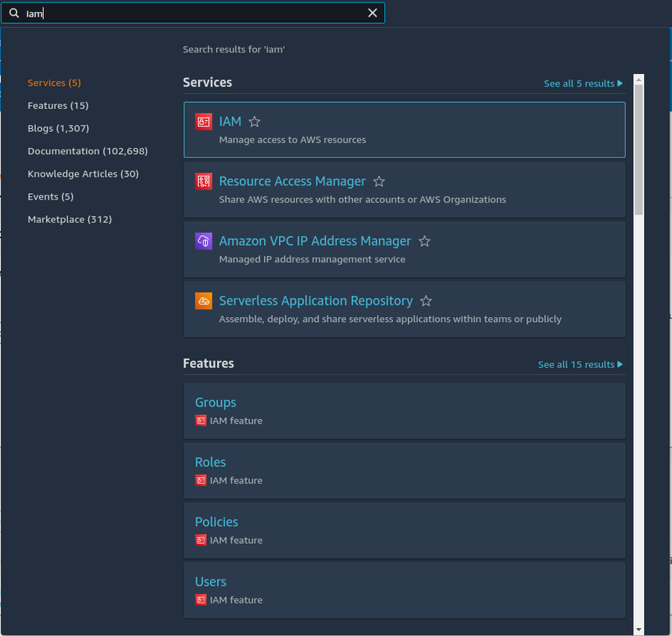
Task: Click 'Managed IP address management service' text
Action: (312, 260)
